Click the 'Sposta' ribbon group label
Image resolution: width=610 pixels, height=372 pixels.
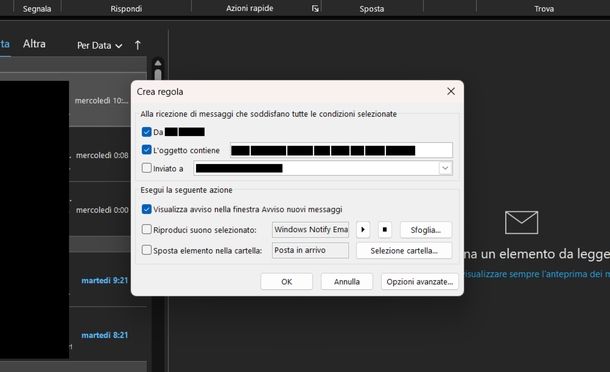pyautogui.click(x=372, y=9)
